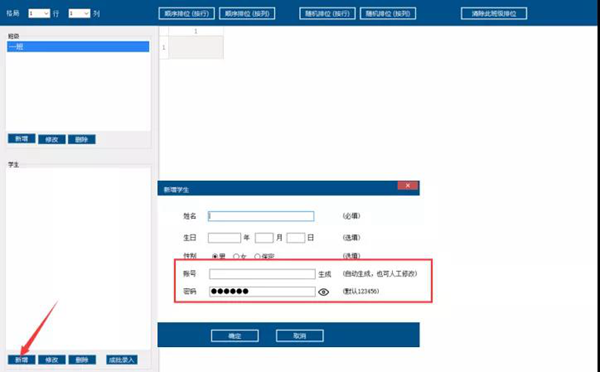Click 确定 in the 新增学生 dialog
600x372 pixels.
coord(235,336)
